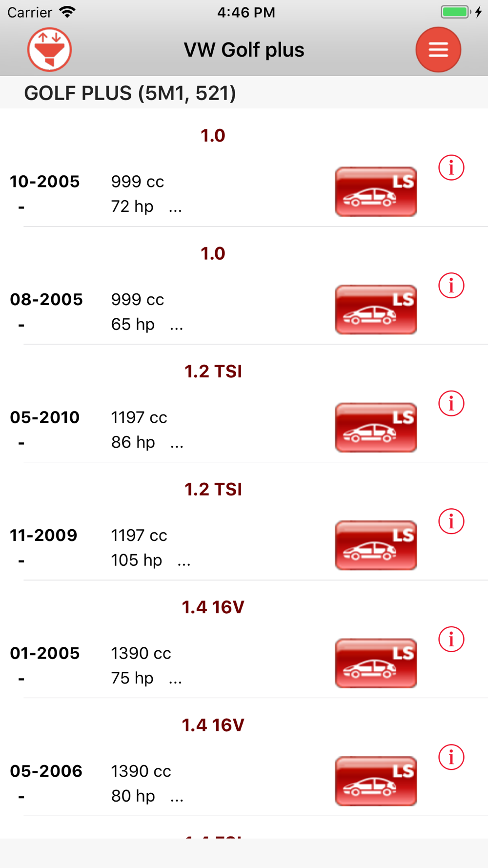
Task: Tap LS car button for 08-2005 model
Action: (376, 310)
